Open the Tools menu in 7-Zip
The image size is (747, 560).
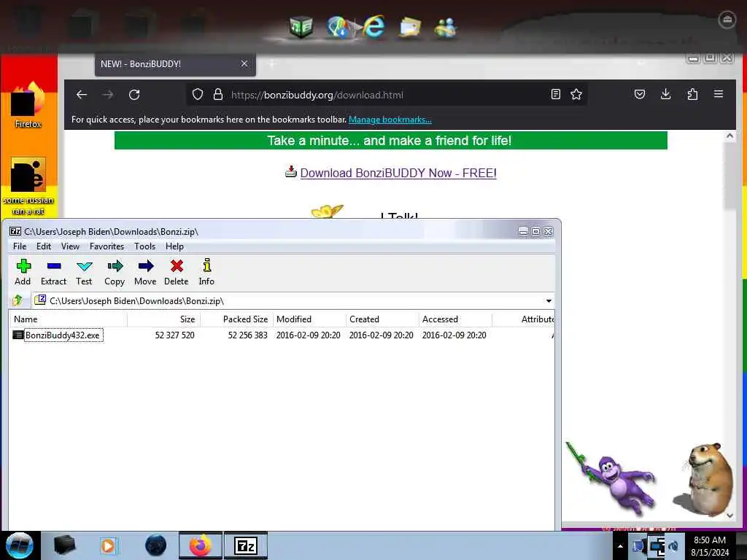click(145, 246)
